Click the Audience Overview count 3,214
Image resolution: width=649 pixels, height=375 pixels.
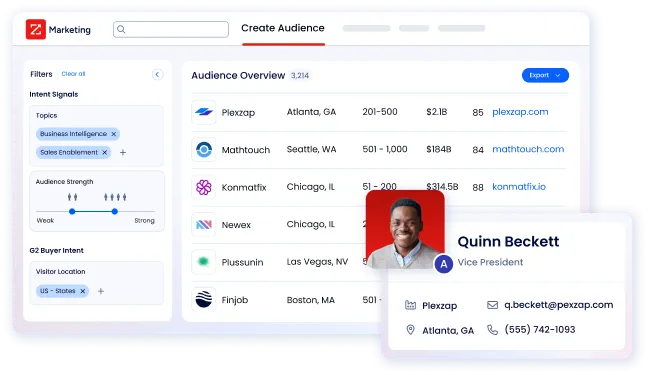pos(300,76)
